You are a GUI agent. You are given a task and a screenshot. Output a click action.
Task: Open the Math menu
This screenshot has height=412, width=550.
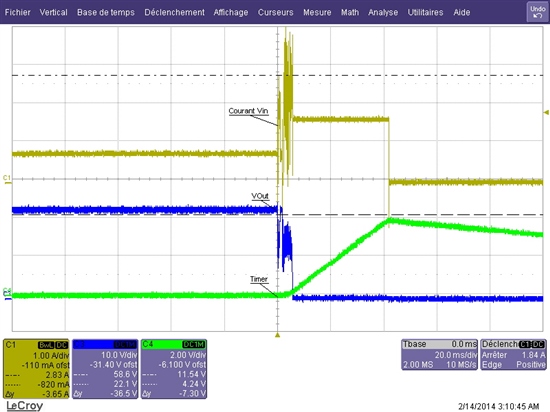point(350,12)
